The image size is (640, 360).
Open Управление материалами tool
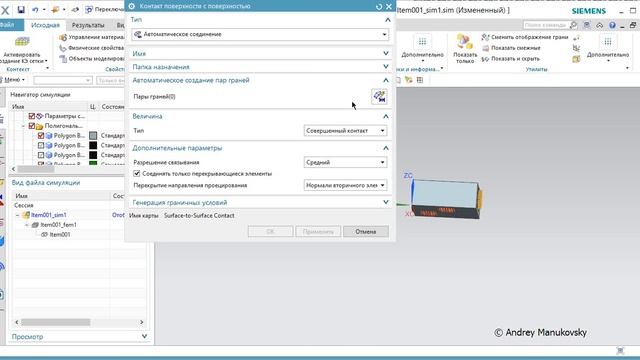[92, 37]
